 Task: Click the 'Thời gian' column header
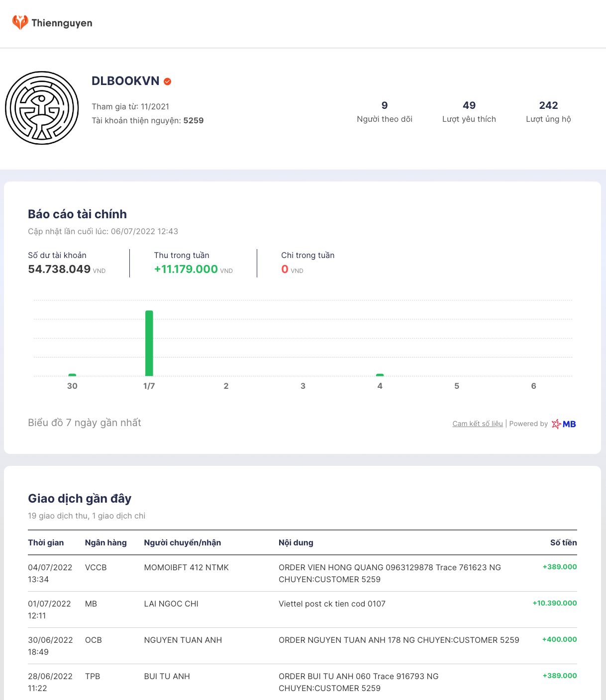pos(46,542)
